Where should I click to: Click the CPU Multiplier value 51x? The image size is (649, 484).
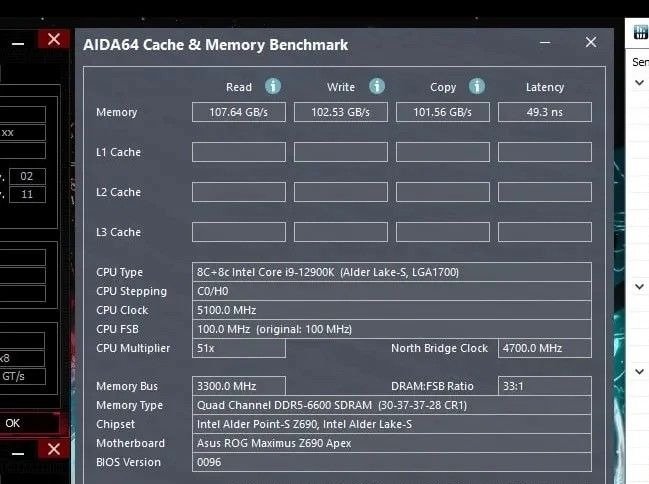click(239, 348)
